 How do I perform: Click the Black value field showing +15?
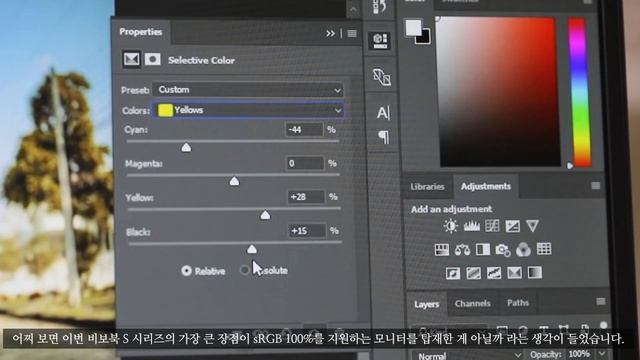(x=307, y=231)
